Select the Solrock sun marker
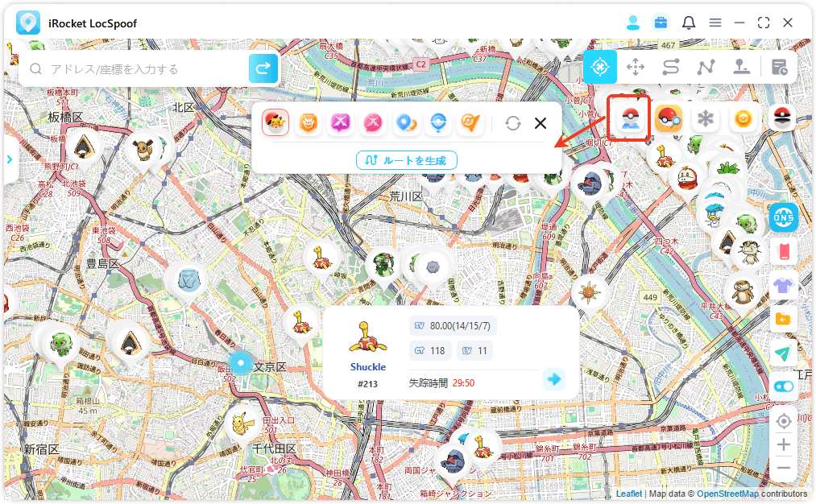Screen dimensions: 816x504 point(589,292)
